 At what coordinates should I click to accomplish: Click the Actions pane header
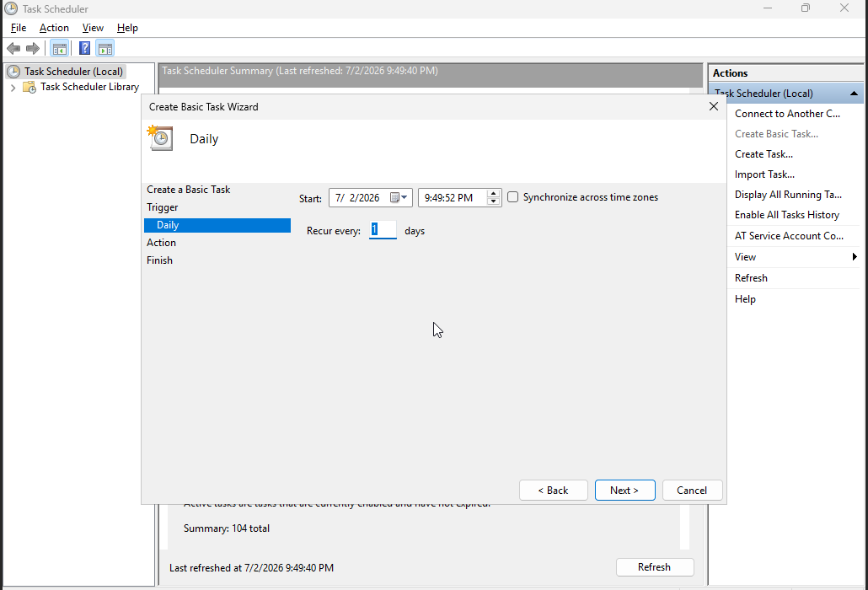(x=785, y=73)
